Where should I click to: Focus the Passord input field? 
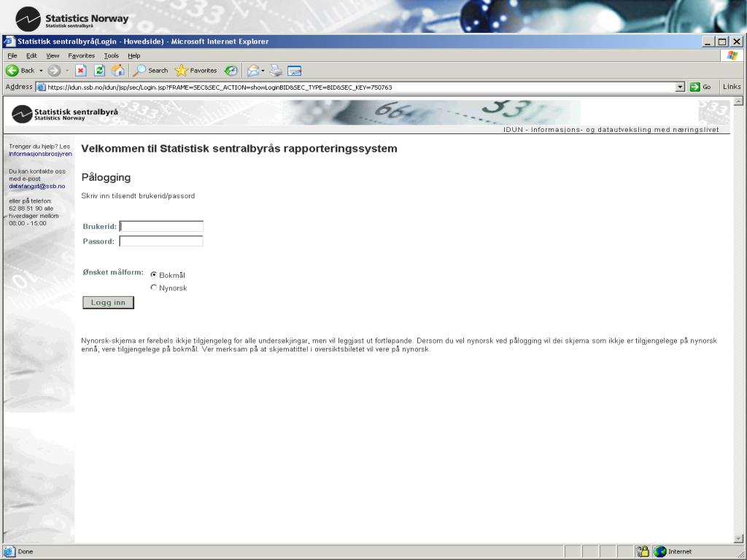click(x=161, y=241)
